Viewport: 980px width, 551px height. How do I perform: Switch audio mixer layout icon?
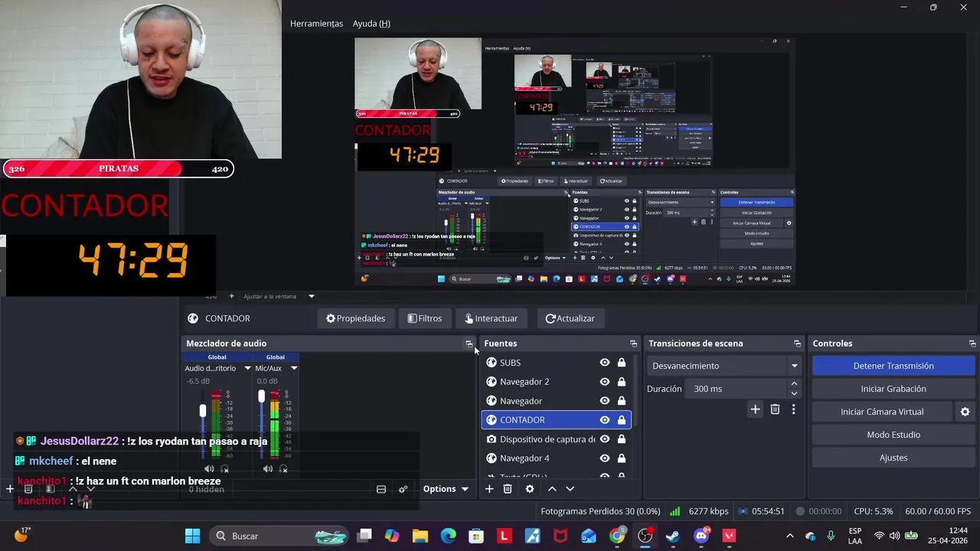381,489
